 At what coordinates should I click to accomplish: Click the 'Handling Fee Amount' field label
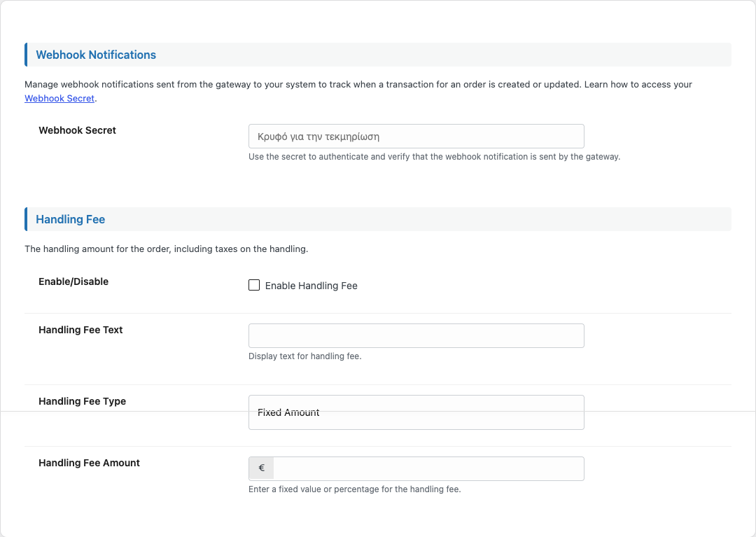89,463
